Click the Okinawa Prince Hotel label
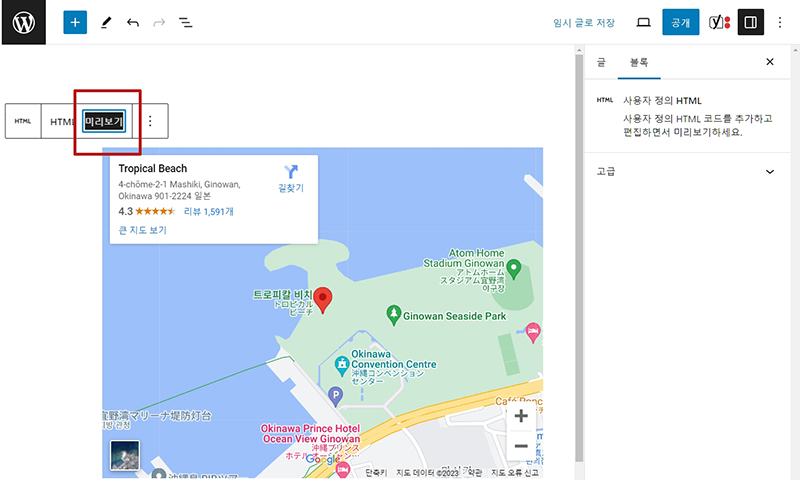800x480 pixels. click(311, 434)
